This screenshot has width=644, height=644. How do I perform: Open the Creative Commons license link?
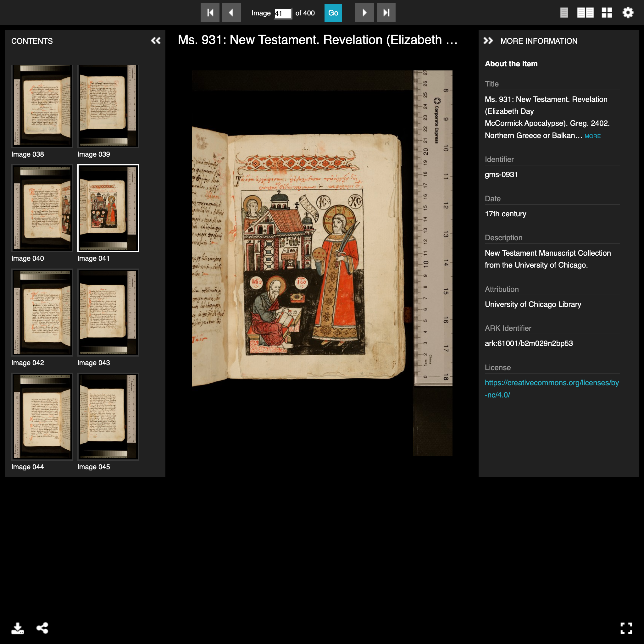(551, 389)
